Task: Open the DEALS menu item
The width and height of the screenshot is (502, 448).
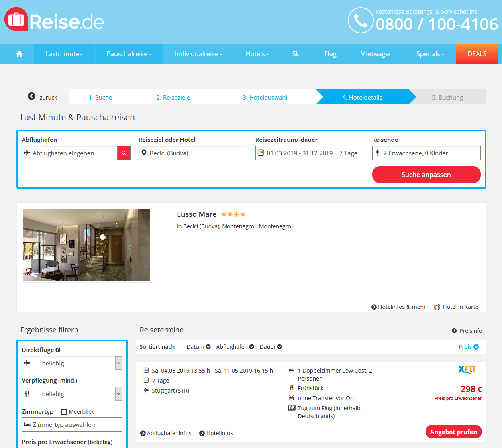Action: (x=477, y=54)
